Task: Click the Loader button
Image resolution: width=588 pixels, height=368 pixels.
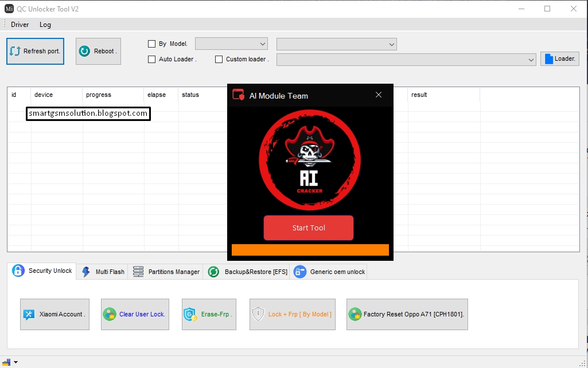Action: click(559, 59)
